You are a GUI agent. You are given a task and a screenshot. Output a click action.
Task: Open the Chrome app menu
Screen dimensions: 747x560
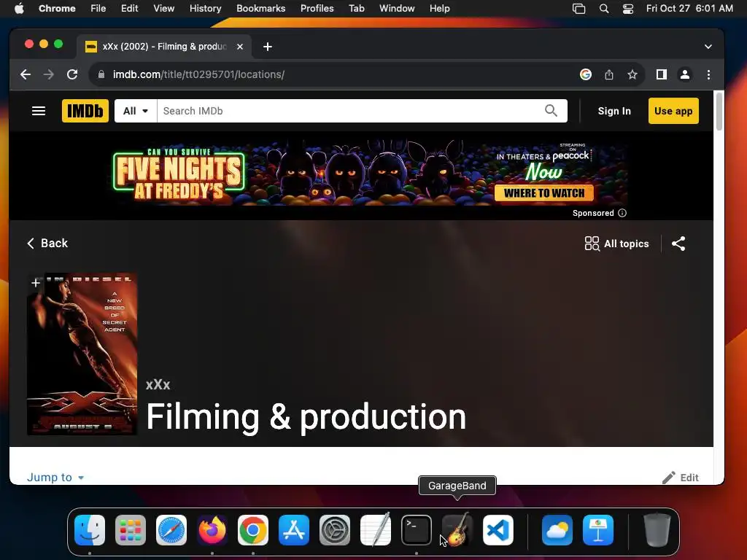(x=57, y=8)
